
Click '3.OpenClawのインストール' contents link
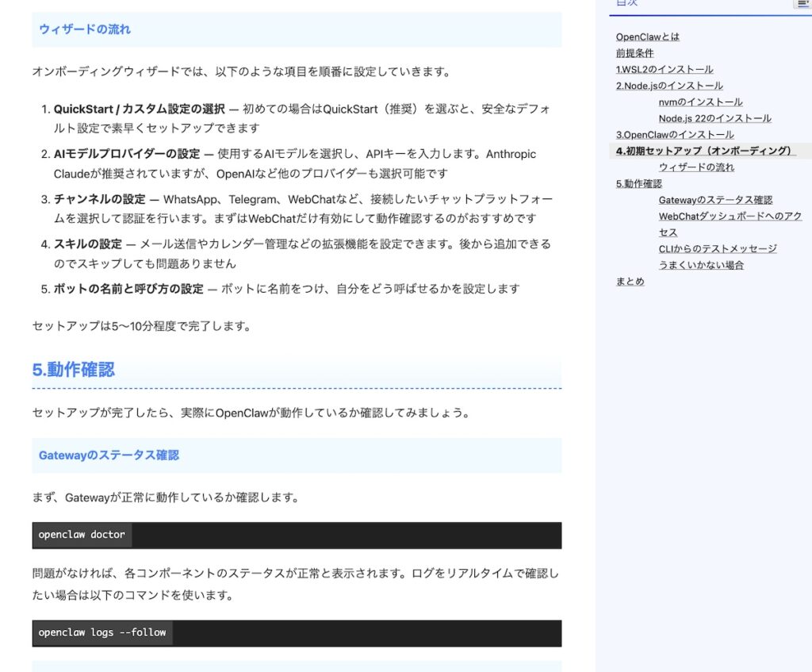tap(674, 135)
